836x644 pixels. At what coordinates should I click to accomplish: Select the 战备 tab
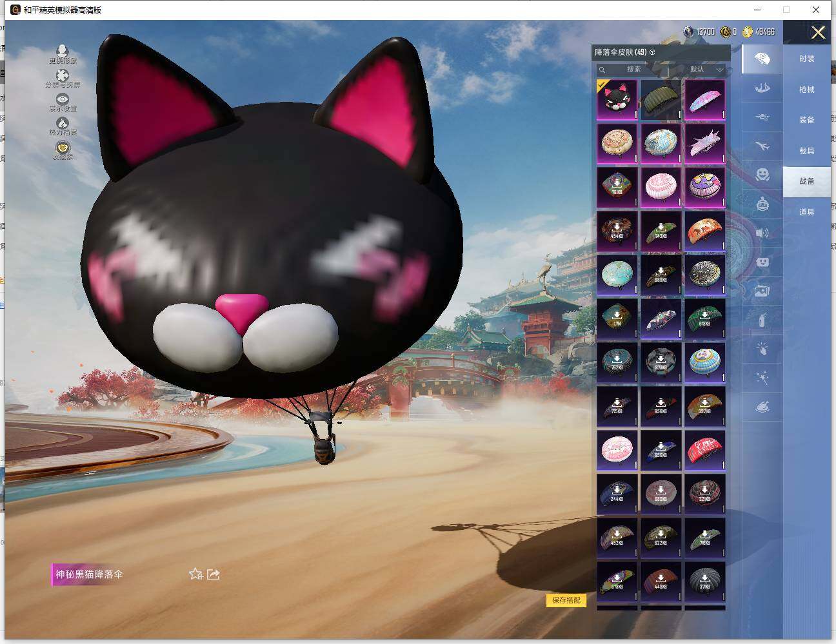click(806, 181)
